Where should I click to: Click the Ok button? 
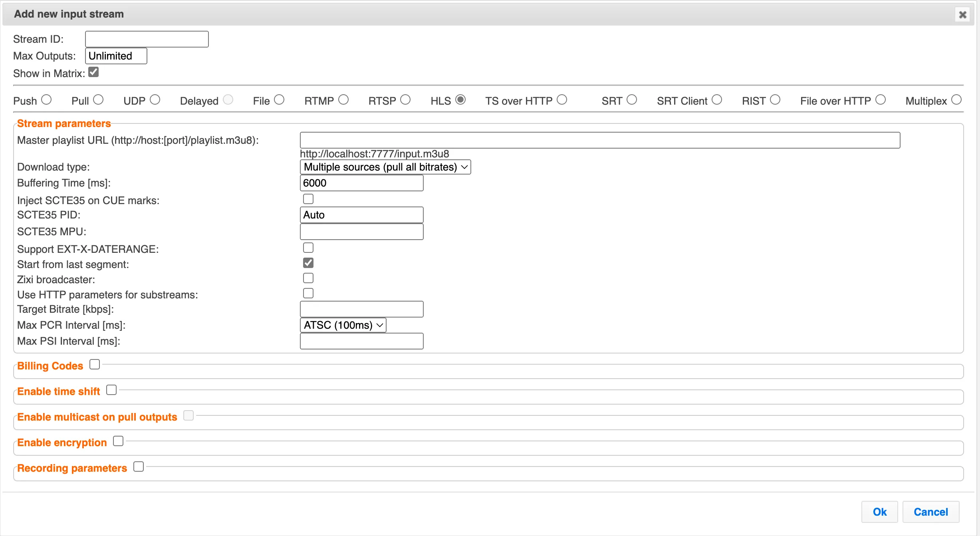point(879,512)
